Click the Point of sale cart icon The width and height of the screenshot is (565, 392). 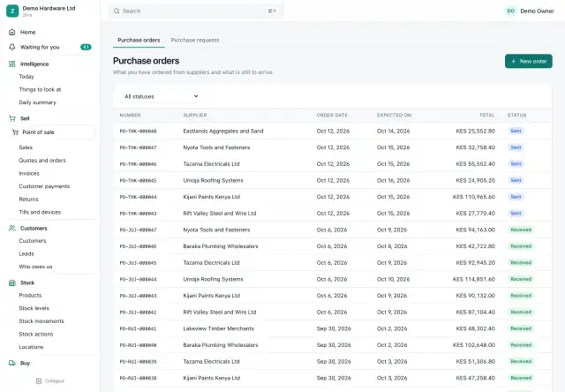coord(15,132)
